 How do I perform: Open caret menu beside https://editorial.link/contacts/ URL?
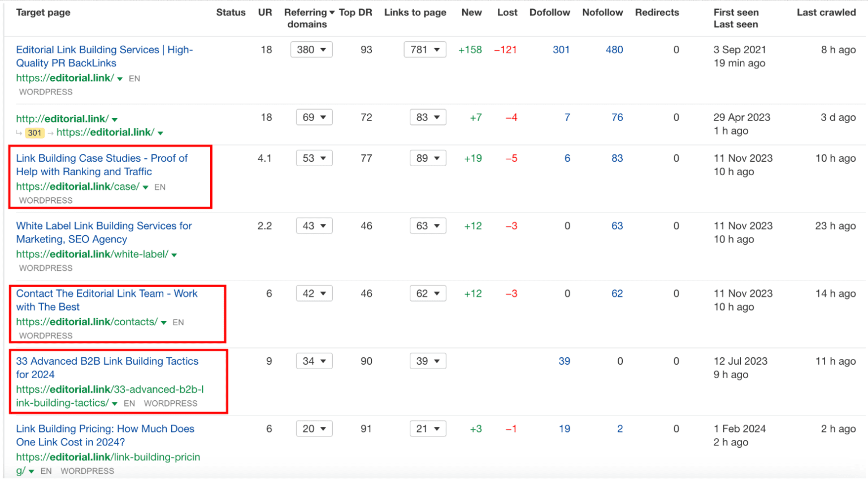[164, 323]
